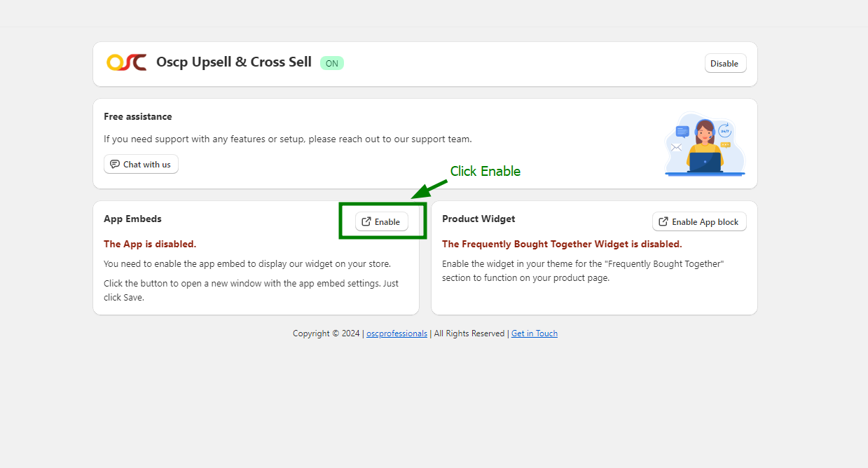868x468 pixels.
Task: Click the external-link icon on the Enable button
Action: [x=366, y=221]
